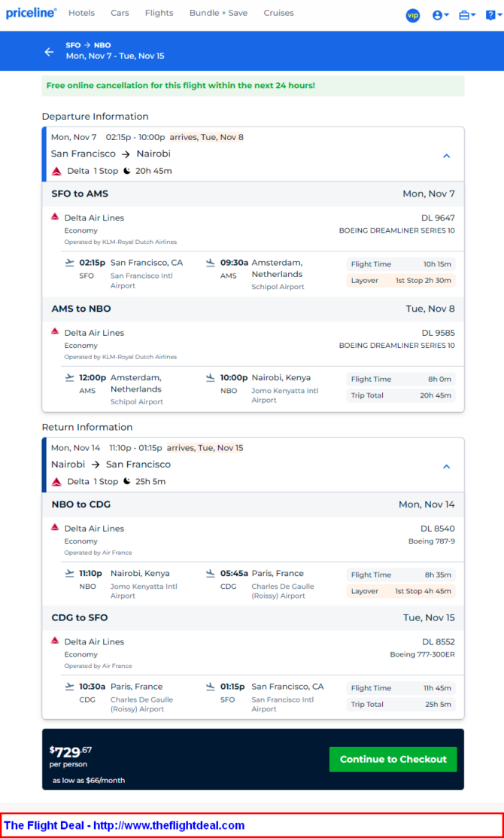Open Bundle + Save menu item
The height and width of the screenshot is (838, 504).
[x=218, y=13]
